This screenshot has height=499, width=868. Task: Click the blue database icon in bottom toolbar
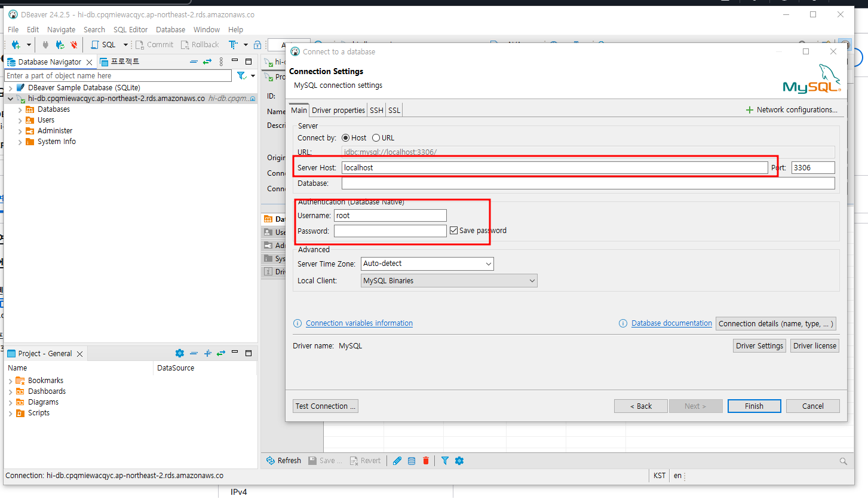[412, 461]
